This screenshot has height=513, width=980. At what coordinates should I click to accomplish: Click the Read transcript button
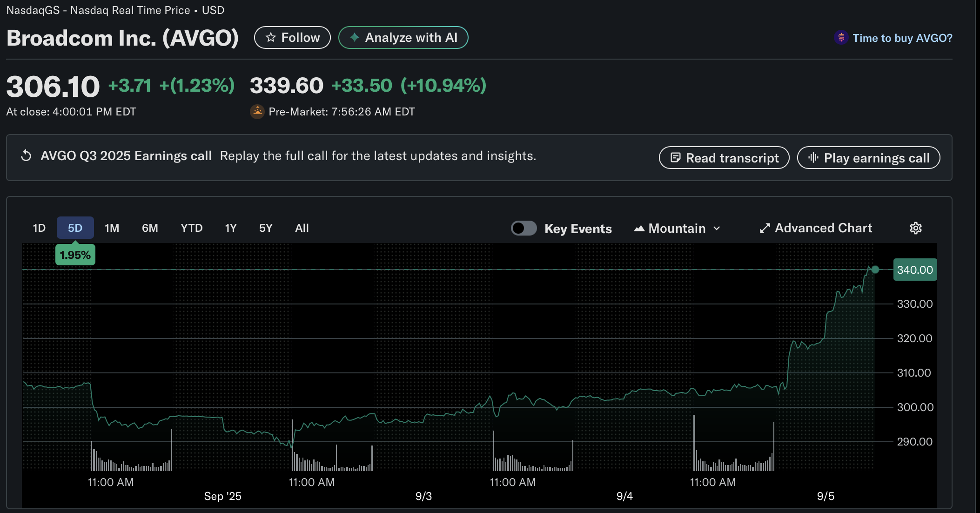coord(724,158)
